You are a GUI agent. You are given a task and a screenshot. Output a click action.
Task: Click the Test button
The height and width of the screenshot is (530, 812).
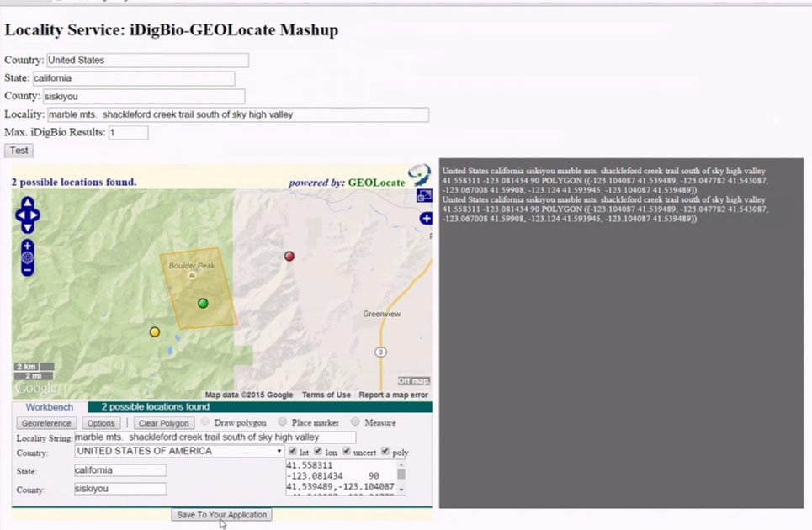pos(19,151)
